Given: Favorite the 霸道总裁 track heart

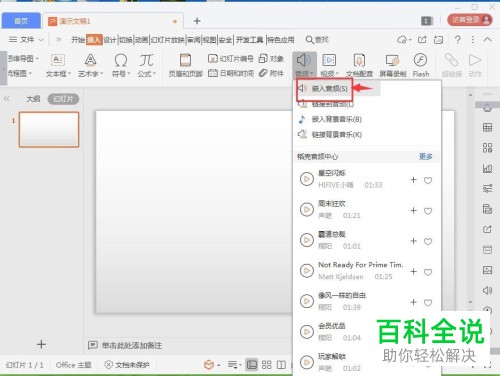Looking at the screenshot, I should click(428, 241).
